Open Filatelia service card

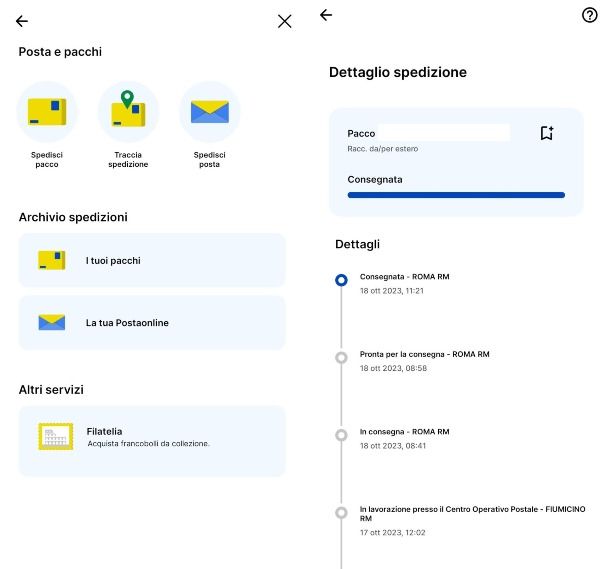pos(152,441)
